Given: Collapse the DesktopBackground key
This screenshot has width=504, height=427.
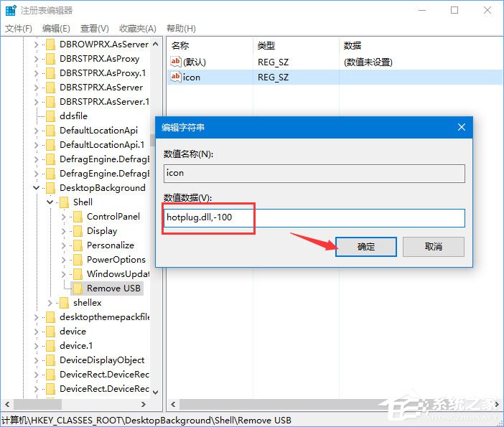Looking at the screenshot, I should 36,187.
